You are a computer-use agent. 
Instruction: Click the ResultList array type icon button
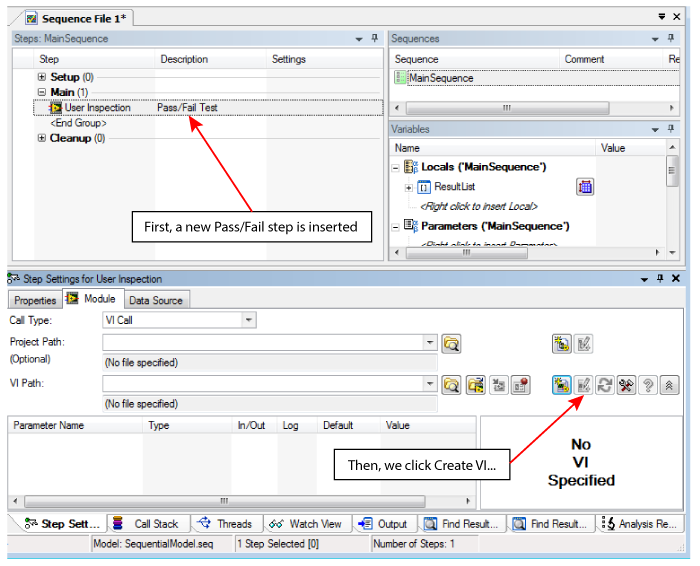585,187
